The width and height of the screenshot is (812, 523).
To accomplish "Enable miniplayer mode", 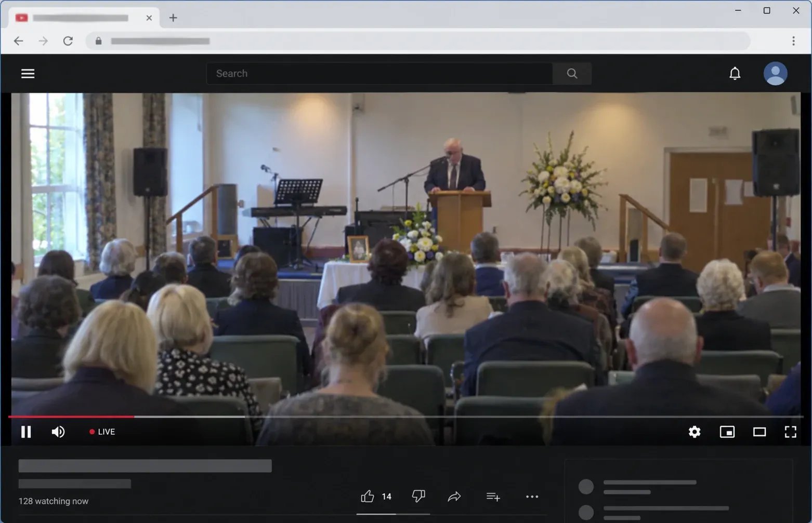I will tap(727, 432).
